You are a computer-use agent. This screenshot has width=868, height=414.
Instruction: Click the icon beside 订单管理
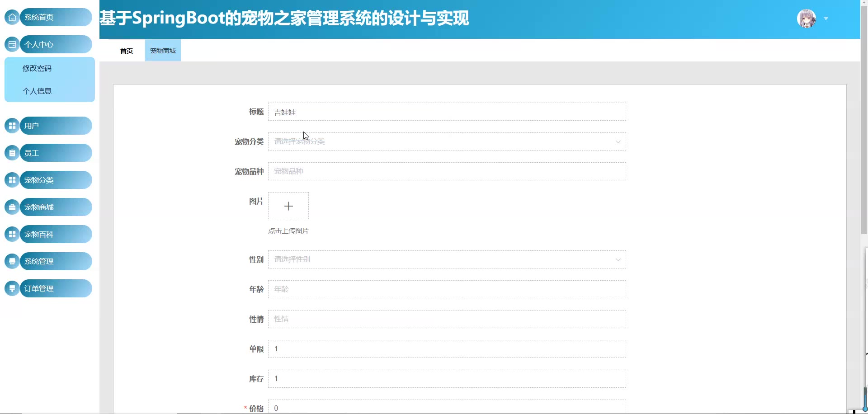tap(12, 288)
